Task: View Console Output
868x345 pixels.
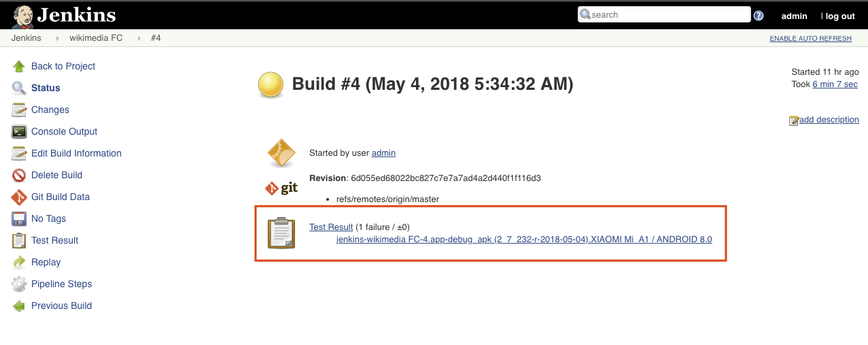Action: (65, 131)
